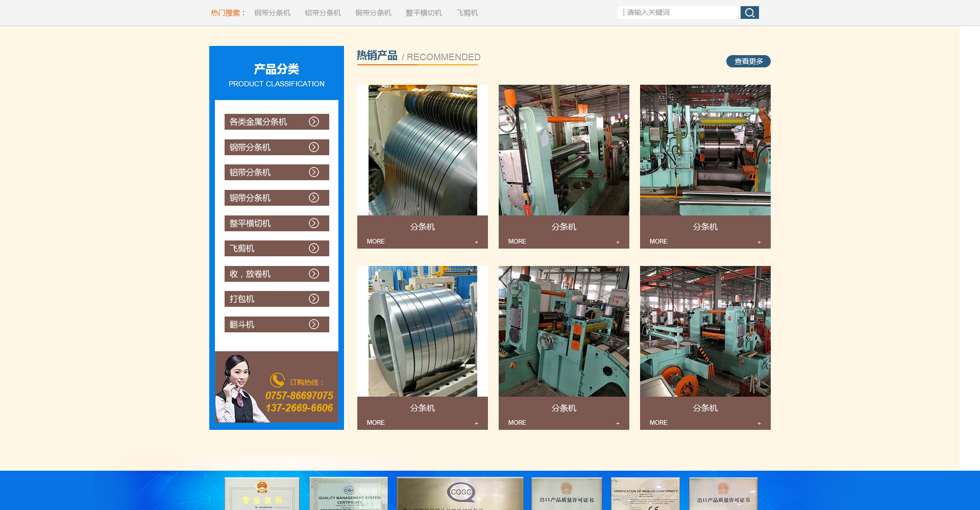Open 钢带分条机 in hot search links
Screen dimensions: 980x510
(272, 13)
